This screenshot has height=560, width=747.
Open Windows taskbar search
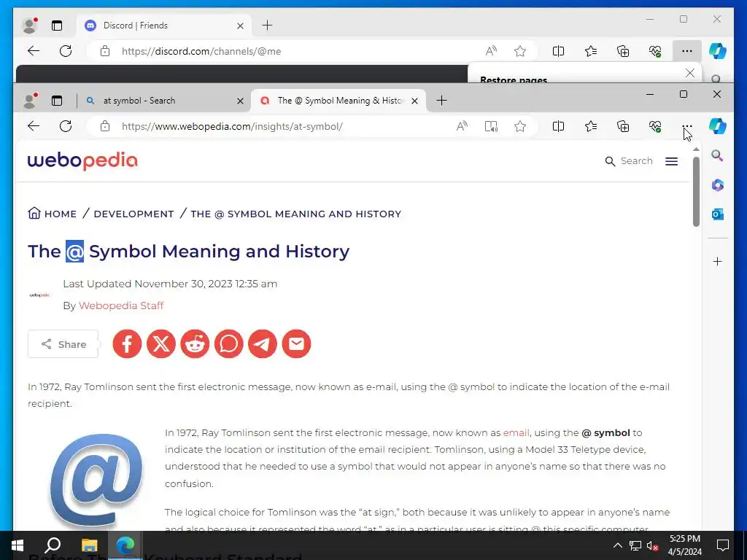(x=53, y=545)
